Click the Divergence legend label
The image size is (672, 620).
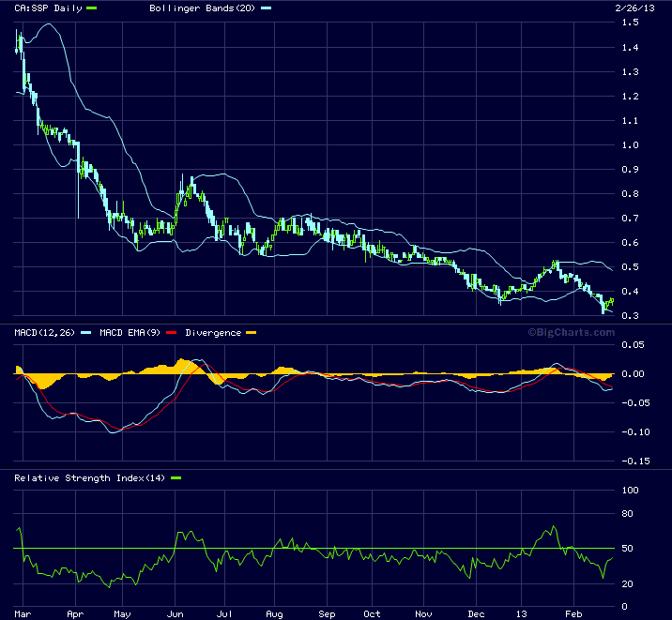[x=213, y=333]
